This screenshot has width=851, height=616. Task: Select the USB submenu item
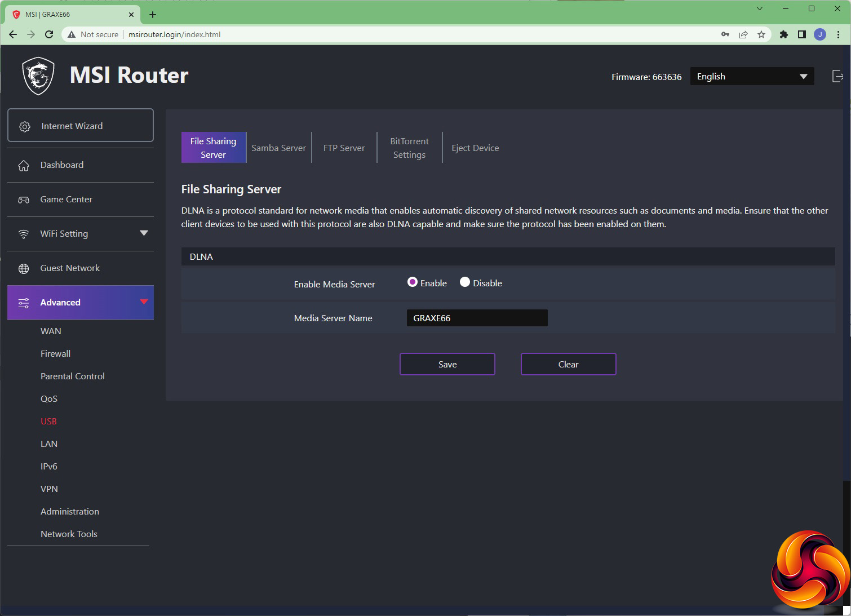48,422
